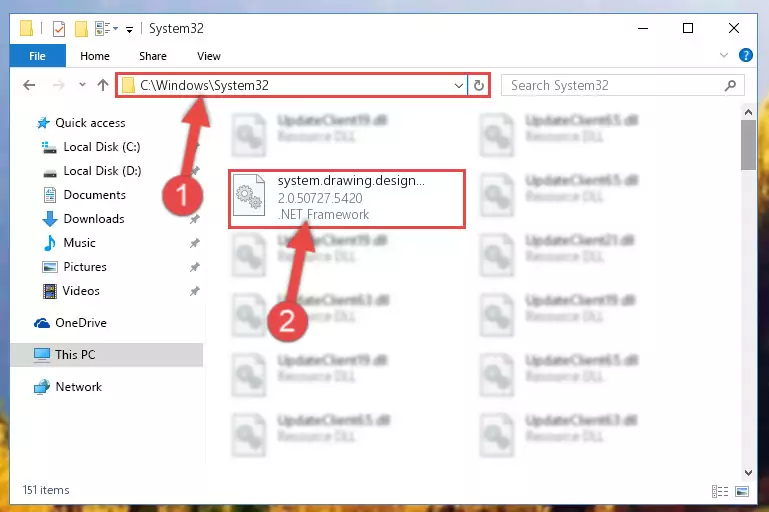The image size is (769, 512).
Task: Click the This PC monitor icon
Action: pos(42,355)
